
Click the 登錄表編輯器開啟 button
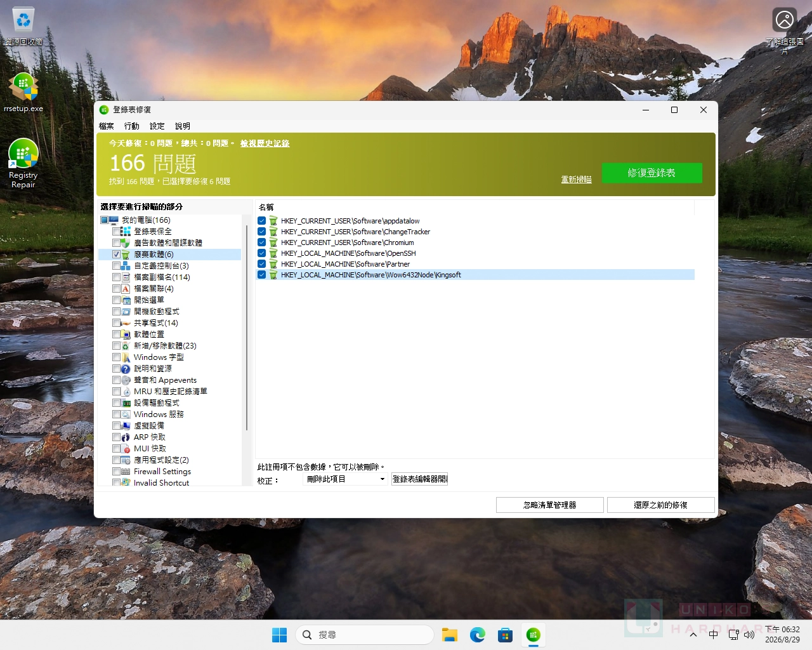point(420,479)
